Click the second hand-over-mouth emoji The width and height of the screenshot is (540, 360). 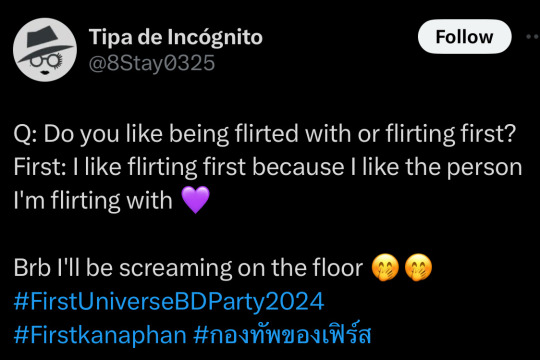[418, 267]
